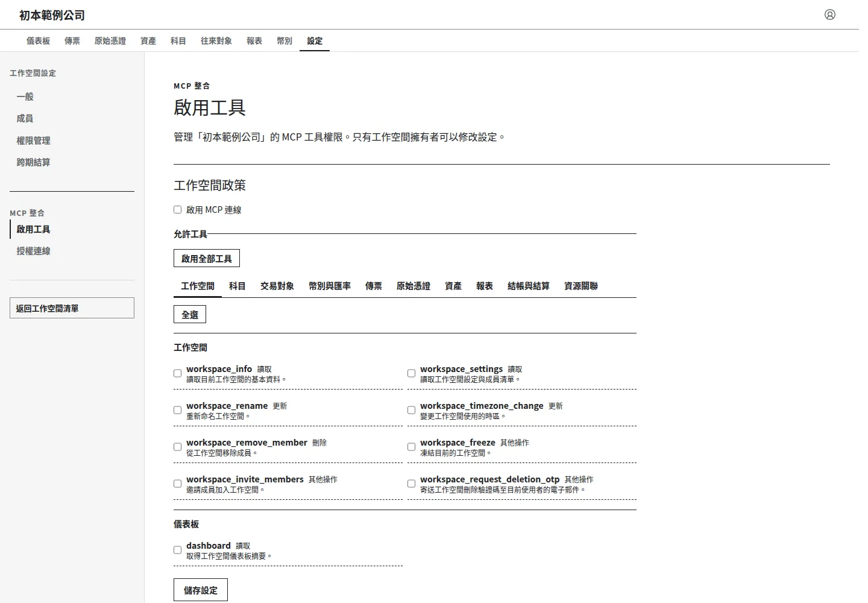Switch to the 科目 top navigation tab
The image size is (868, 603).
pos(178,41)
